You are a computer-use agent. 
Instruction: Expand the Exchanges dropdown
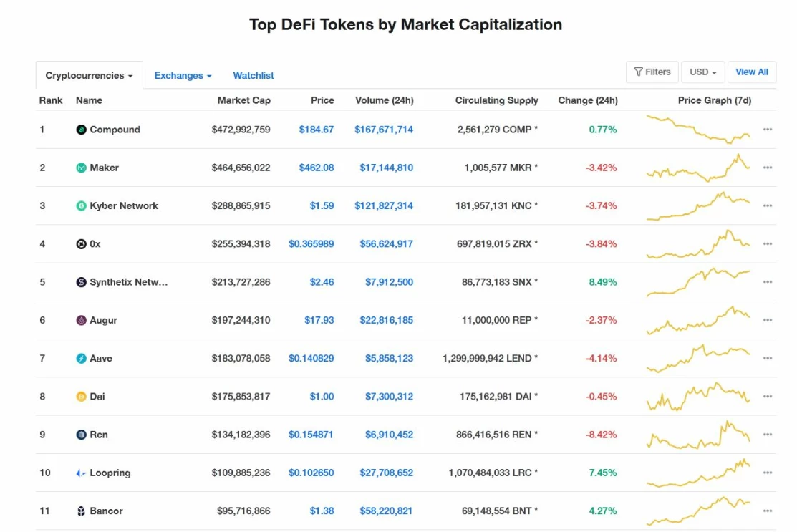(x=183, y=76)
